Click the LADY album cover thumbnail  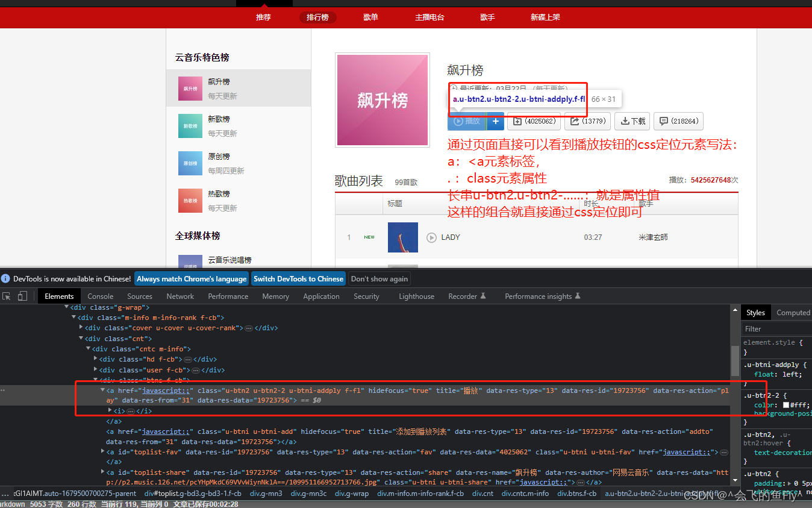(403, 237)
